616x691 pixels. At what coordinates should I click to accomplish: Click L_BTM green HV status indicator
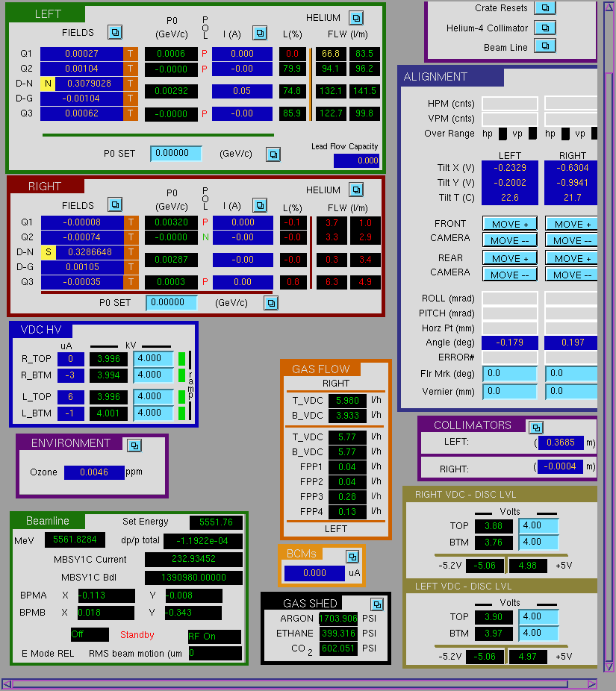point(181,413)
